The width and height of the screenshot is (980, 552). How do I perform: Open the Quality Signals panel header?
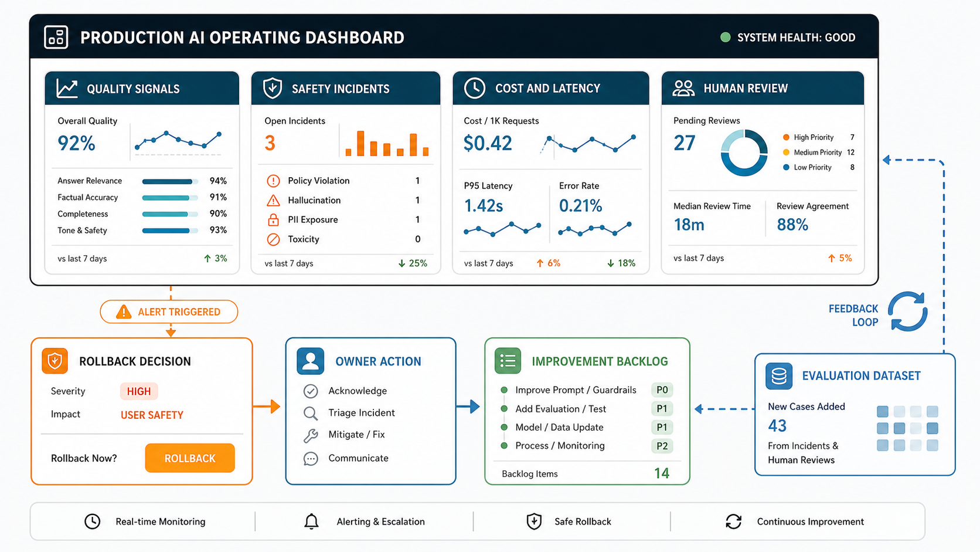point(142,89)
